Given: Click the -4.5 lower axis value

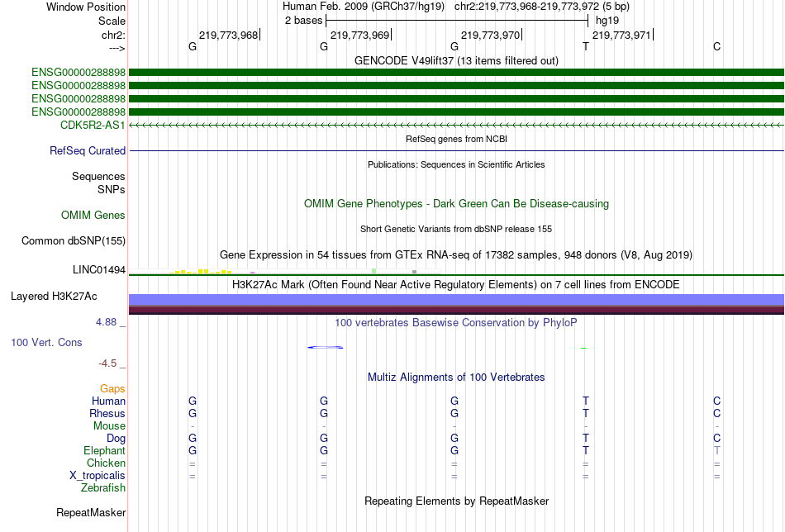Looking at the screenshot, I should 107,363.
